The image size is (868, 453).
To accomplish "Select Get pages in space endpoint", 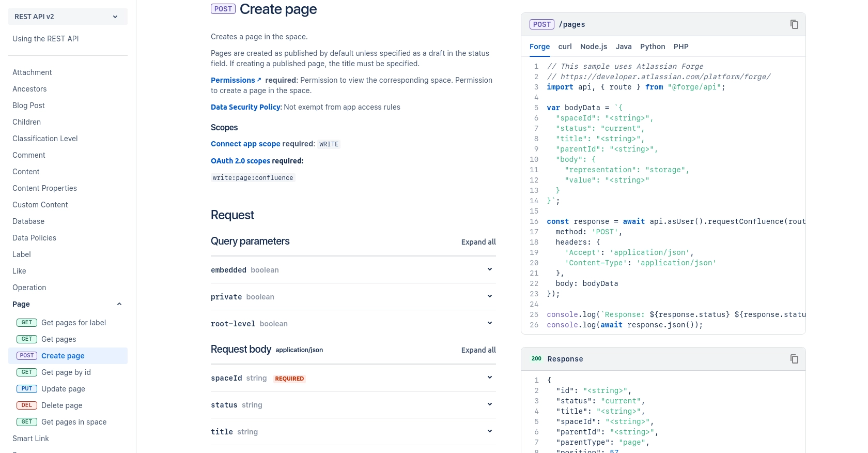I will 68,422.
